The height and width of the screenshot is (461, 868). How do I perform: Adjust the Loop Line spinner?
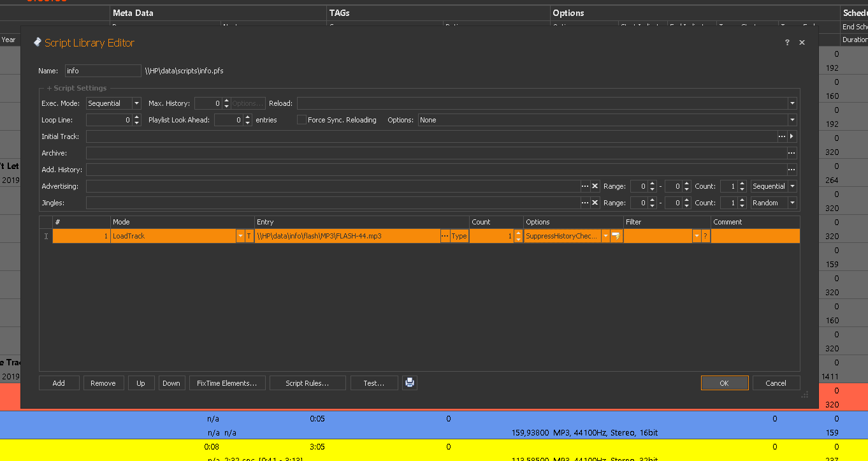(x=136, y=120)
